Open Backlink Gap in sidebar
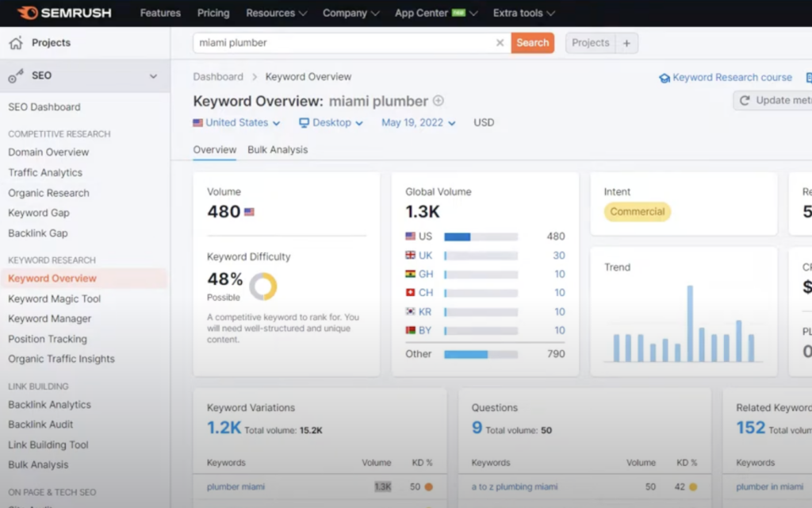 coord(38,233)
